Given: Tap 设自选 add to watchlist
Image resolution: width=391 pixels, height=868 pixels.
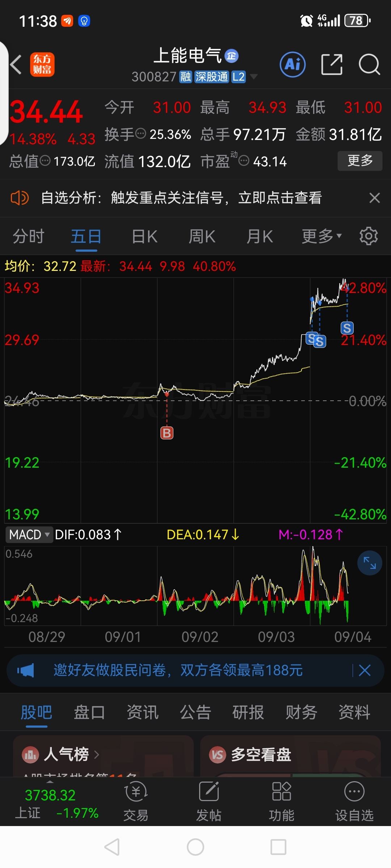Looking at the screenshot, I should click(x=354, y=801).
